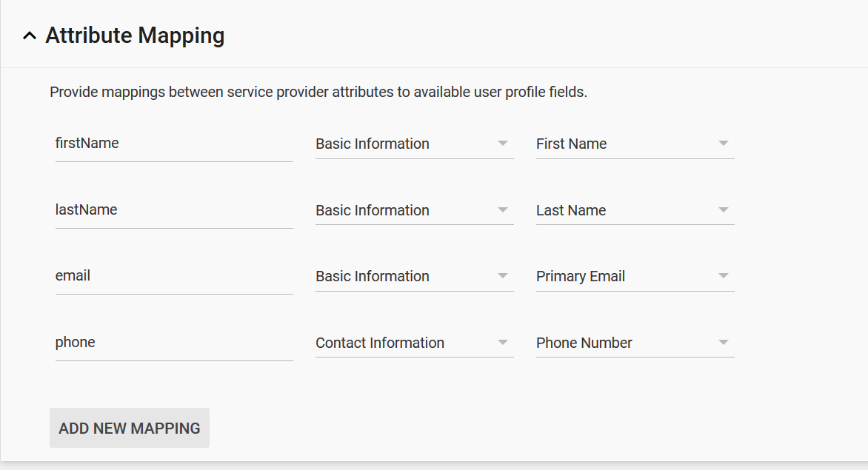The image size is (868, 470).
Task: Click the caret arrow beside Contact Information
Action: 503,343
